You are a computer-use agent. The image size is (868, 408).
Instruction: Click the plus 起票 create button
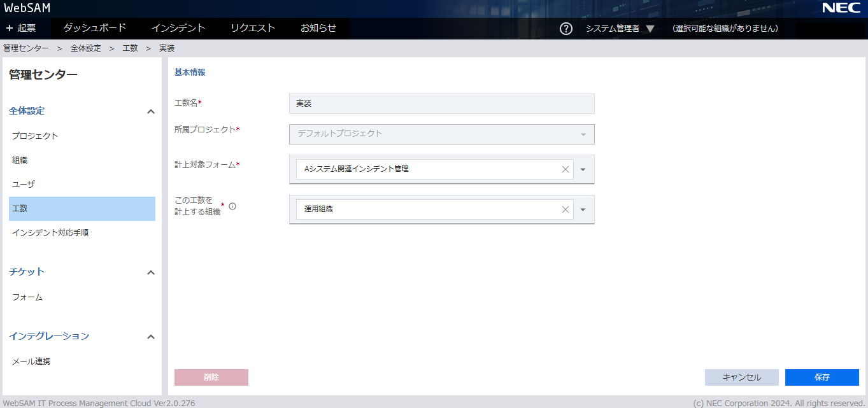pos(21,28)
